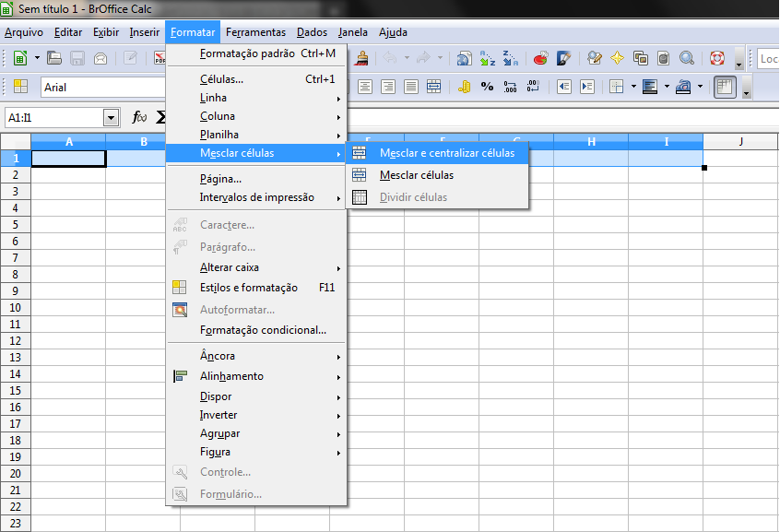Open the Background color dropdown arrow
The height and width of the screenshot is (532, 780).
[x=667, y=87]
